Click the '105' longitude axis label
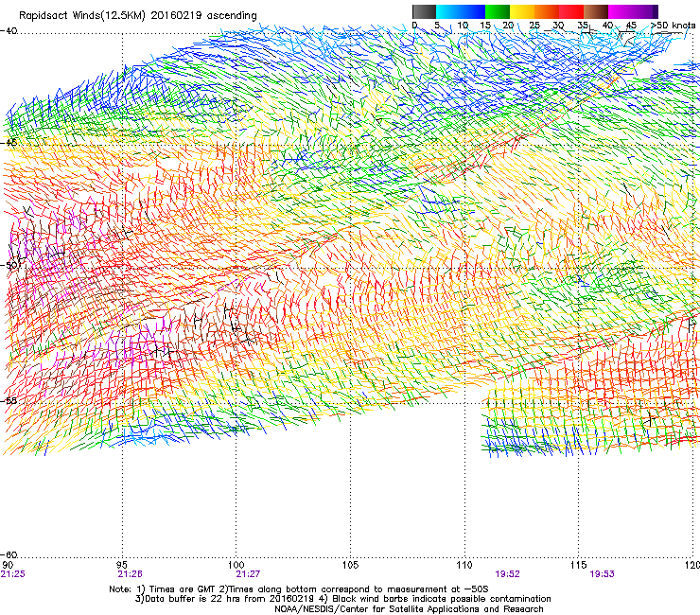The width and height of the screenshot is (700, 615). [x=350, y=566]
